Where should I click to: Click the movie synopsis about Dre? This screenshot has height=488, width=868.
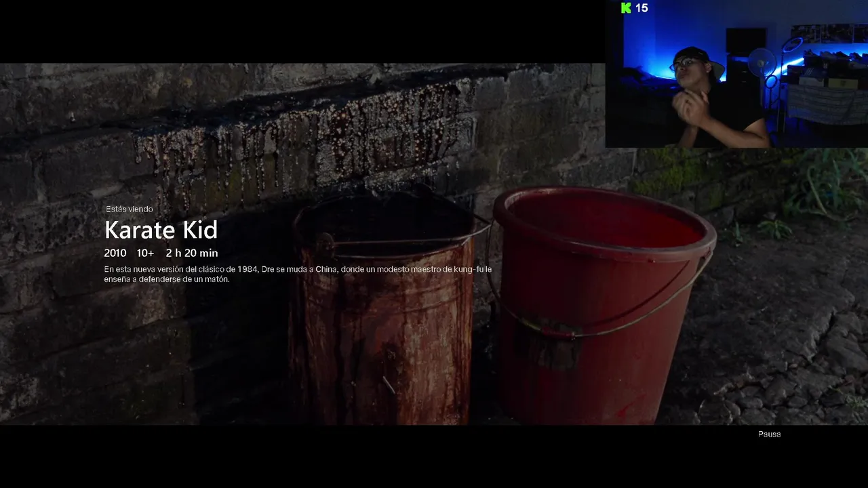pyautogui.click(x=298, y=274)
